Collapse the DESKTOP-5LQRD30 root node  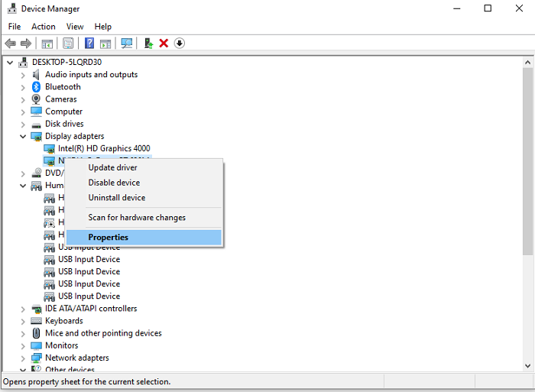[x=10, y=63]
